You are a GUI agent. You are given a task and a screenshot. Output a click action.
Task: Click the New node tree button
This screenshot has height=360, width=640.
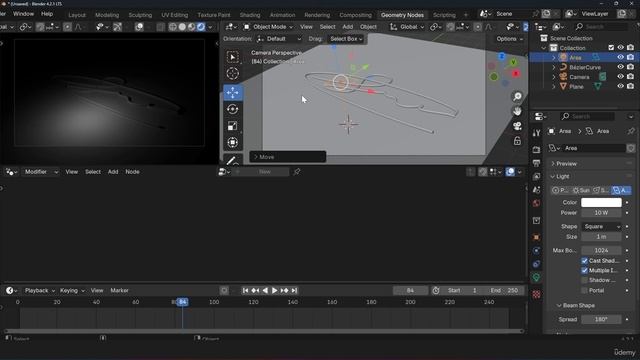tap(265, 172)
